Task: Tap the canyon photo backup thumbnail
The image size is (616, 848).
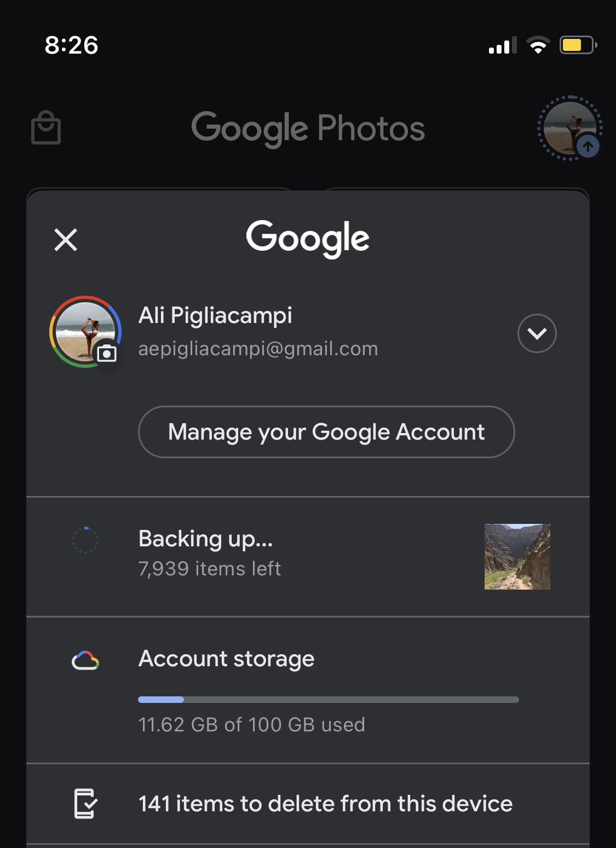Action: coord(517,556)
